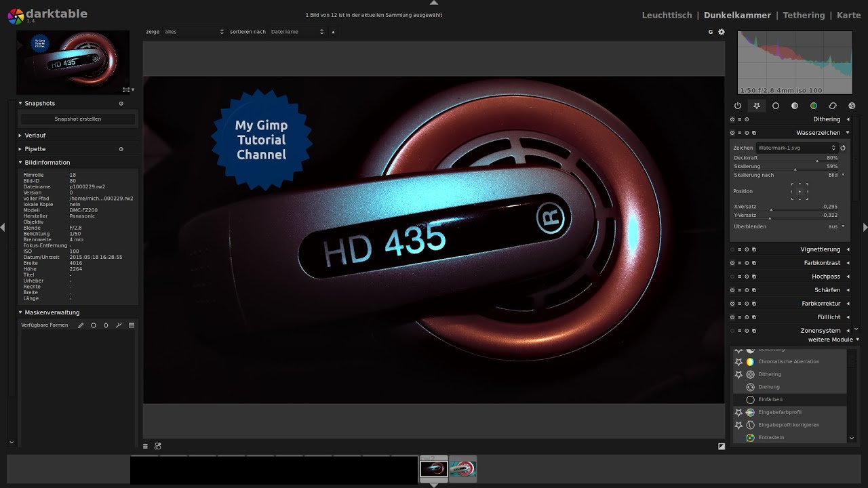Click the histogram display

pos(795,62)
